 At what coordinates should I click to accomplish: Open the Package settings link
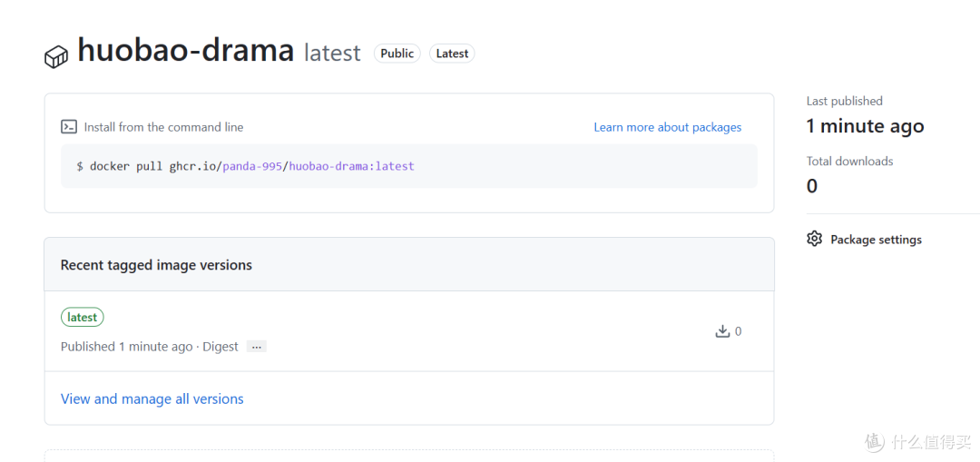[x=876, y=240]
